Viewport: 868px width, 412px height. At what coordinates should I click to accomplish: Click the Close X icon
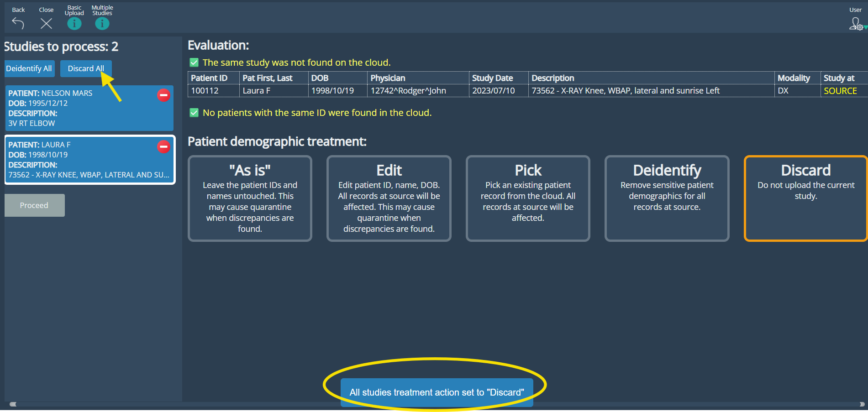coord(46,23)
